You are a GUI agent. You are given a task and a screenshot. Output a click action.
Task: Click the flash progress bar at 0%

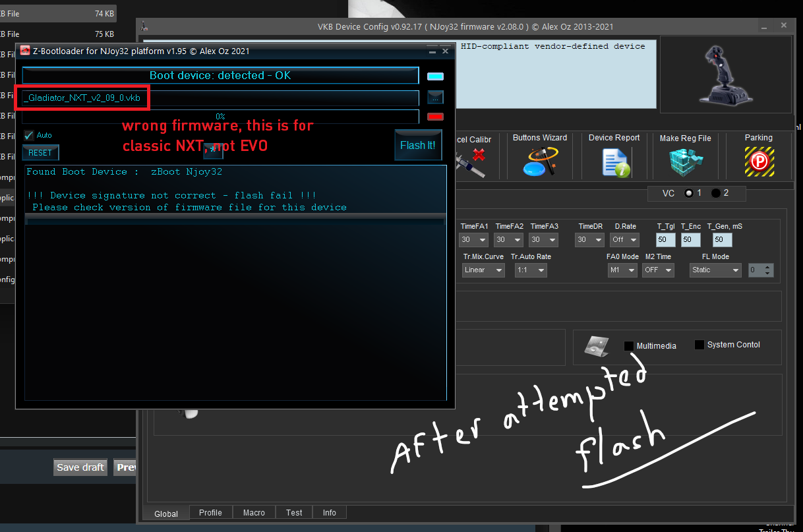(x=221, y=117)
